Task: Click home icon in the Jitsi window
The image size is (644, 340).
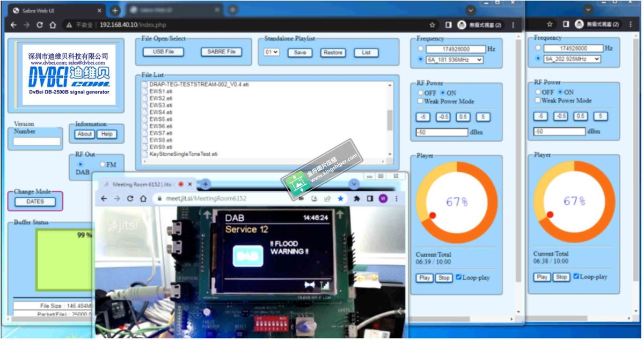Action: click(143, 198)
